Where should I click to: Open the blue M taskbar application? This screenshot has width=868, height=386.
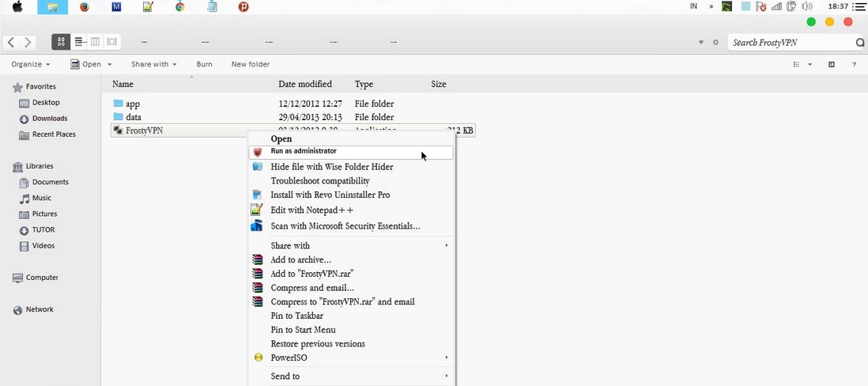[116, 6]
